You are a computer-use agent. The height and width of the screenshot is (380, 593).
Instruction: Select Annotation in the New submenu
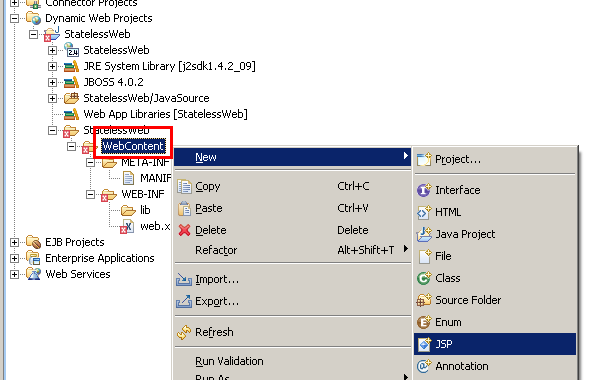click(x=495, y=366)
